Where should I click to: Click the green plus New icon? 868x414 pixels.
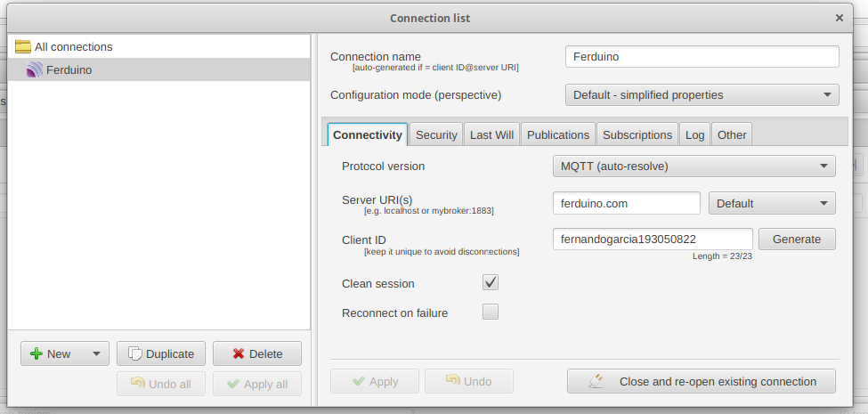point(37,353)
